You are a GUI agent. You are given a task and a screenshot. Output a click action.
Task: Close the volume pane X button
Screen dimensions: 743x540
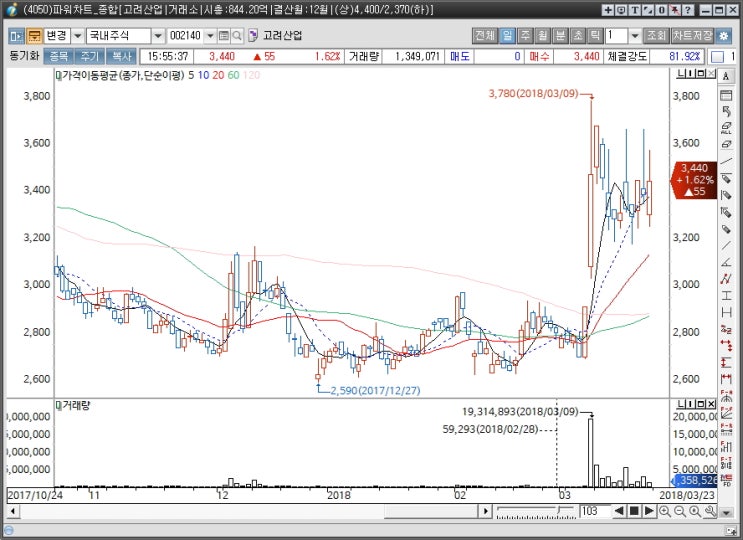click(x=711, y=404)
